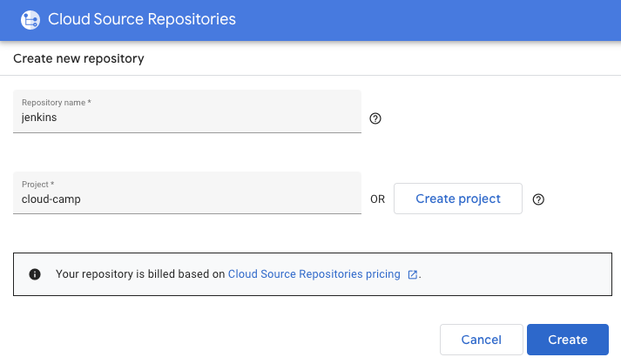
Task: Click the Cloud Source Repositories logo icon
Action: click(x=30, y=19)
